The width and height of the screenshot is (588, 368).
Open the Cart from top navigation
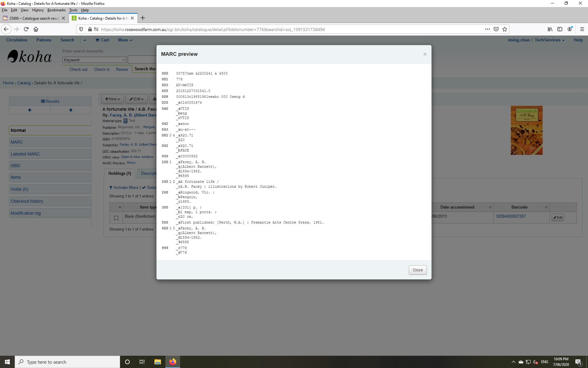coord(102,40)
